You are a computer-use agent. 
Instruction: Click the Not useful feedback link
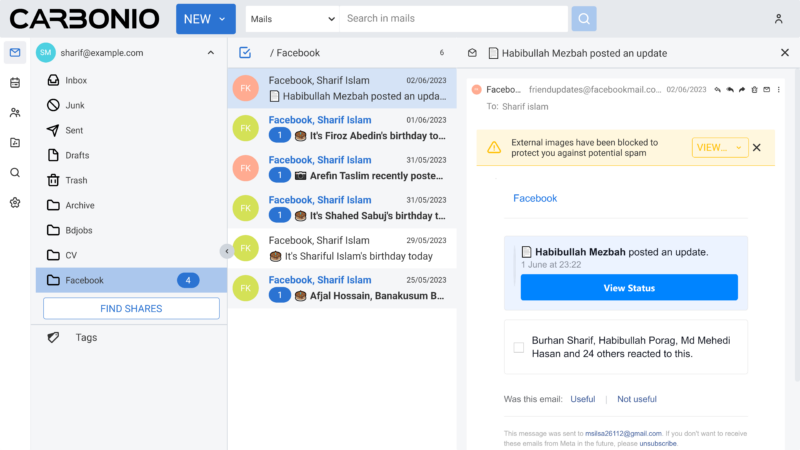click(637, 399)
